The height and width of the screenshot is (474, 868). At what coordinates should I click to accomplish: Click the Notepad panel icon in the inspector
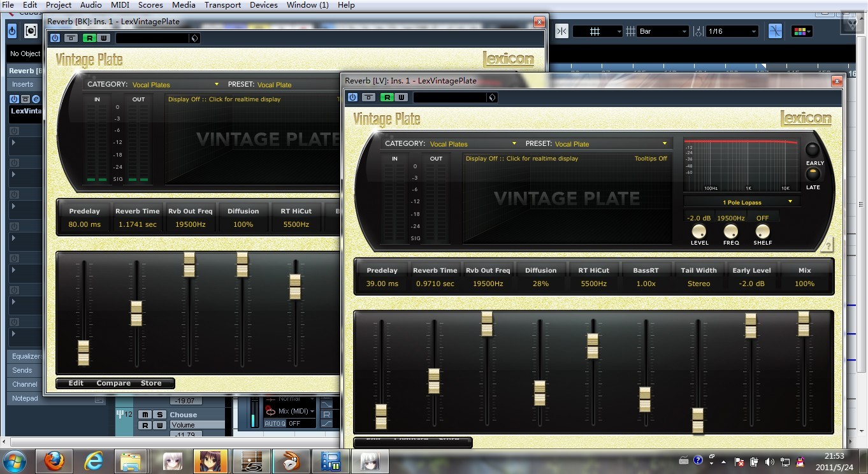[x=99, y=399]
